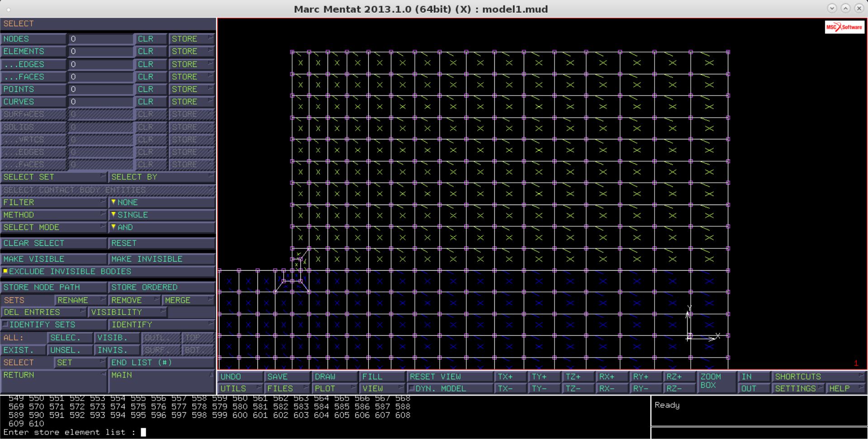
Task: Click RESET VIEW
Action: pyautogui.click(x=450, y=377)
